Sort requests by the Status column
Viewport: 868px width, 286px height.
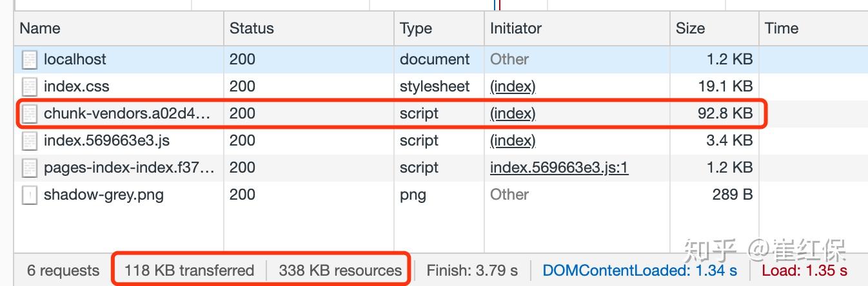(252, 28)
